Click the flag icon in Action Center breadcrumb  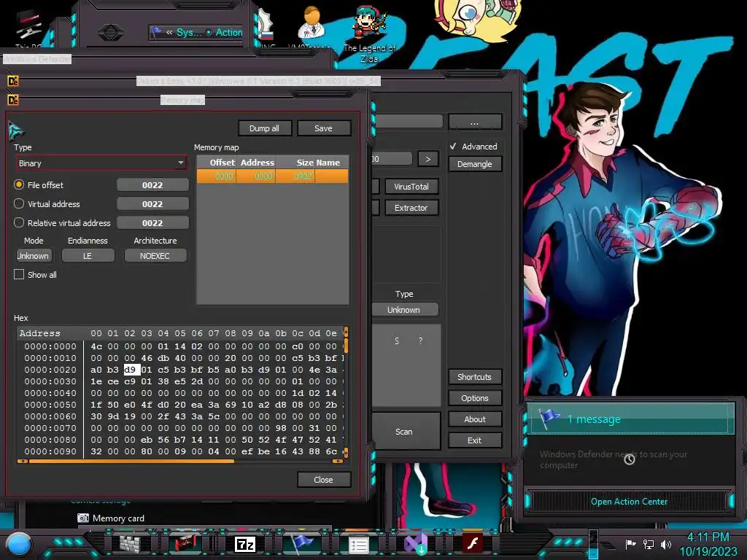point(157,32)
